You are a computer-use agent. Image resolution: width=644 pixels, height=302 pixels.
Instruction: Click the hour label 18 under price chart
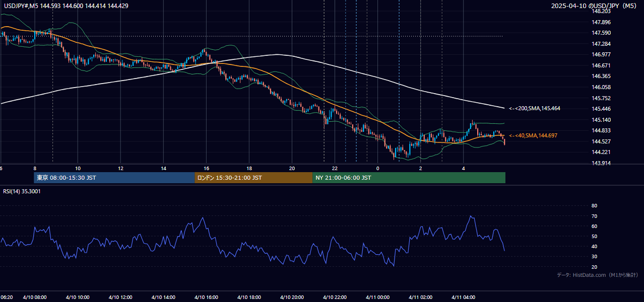(249, 168)
